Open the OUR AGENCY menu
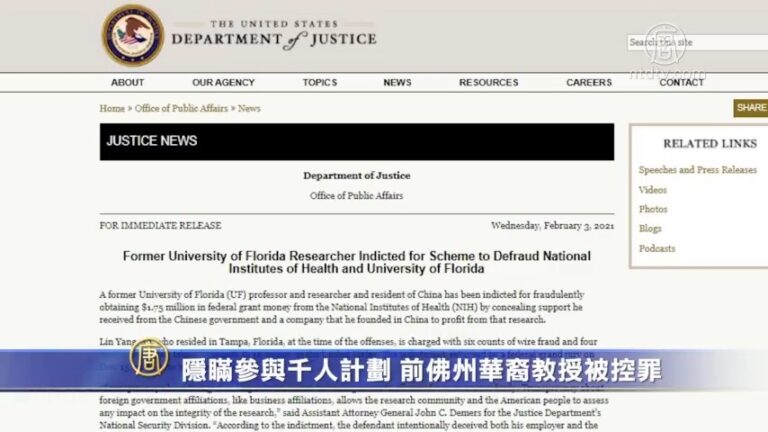This screenshot has width=768, height=432. [x=223, y=82]
